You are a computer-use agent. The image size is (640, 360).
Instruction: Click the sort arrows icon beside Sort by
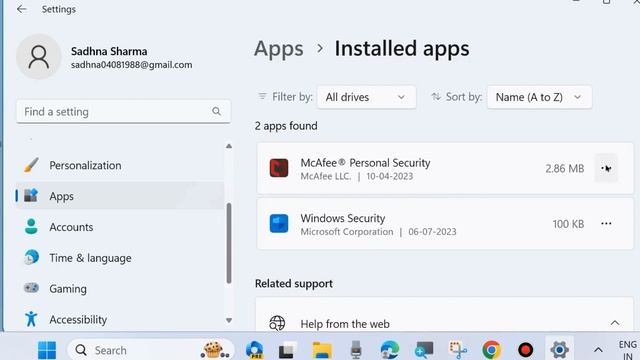pyautogui.click(x=436, y=97)
